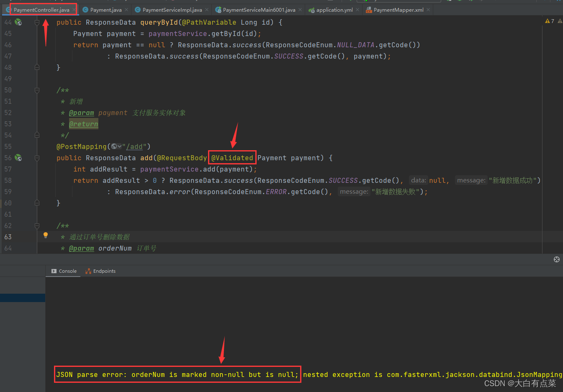Collapse the add method at line 56

(x=37, y=158)
